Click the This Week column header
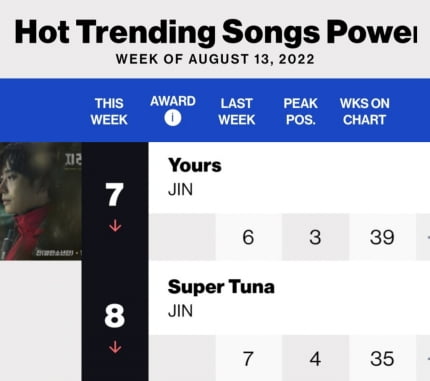 click(x=109, y=111)
